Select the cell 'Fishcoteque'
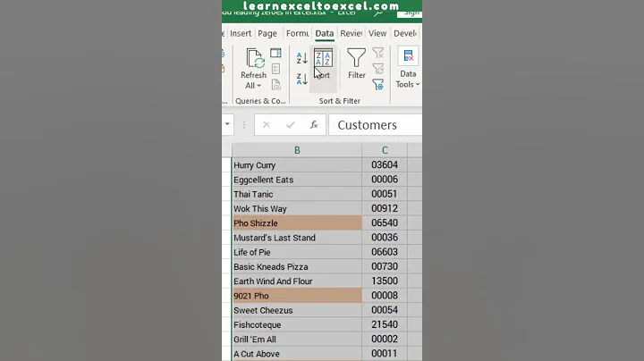The width and height of the screenshot is (644, 361). tap(297, 325)
